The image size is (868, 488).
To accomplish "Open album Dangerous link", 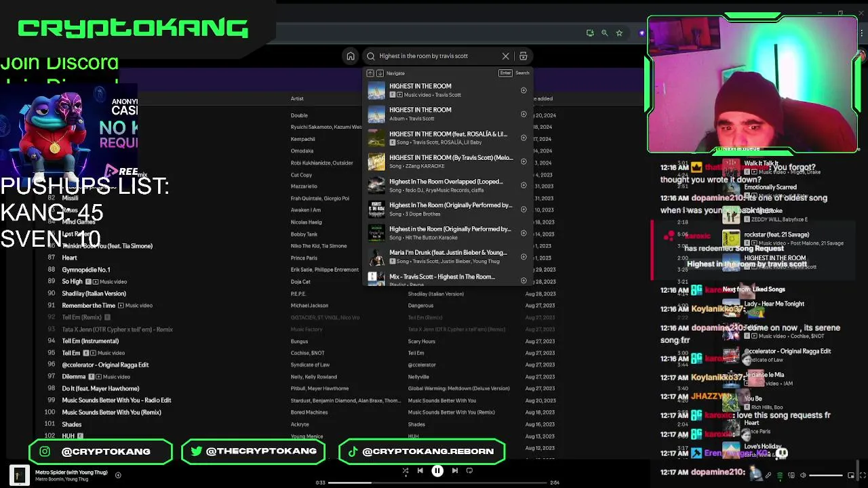I will [420, 306].
